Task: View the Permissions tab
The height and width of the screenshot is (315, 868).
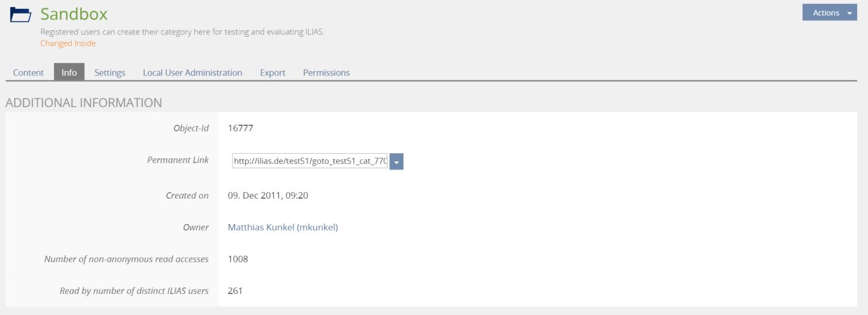Action: [327, 72]
